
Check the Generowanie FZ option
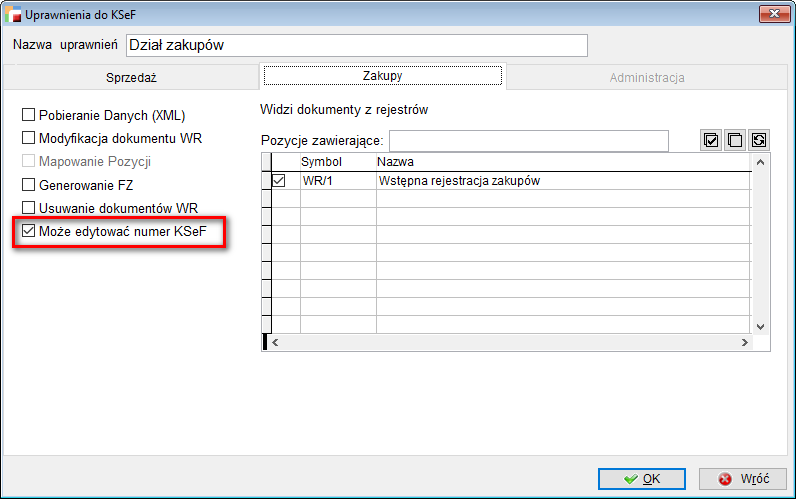29,185
